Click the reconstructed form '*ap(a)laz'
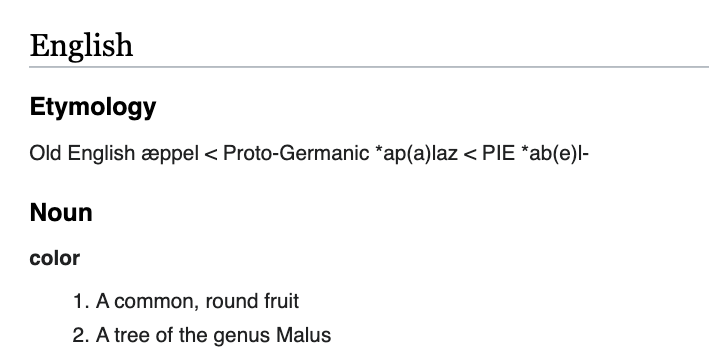Image resolution: width=709 pixels, height=363 pixels. [416, 154]
